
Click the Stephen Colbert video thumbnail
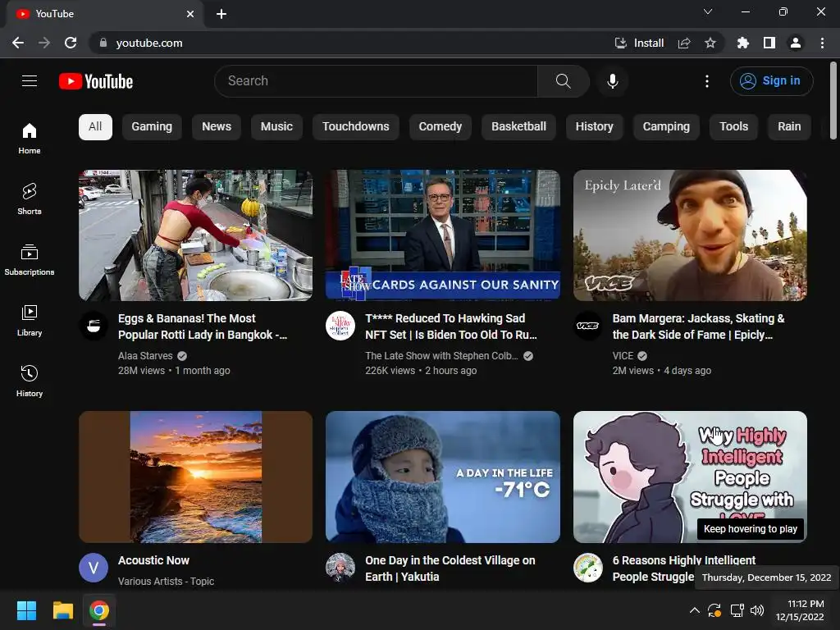tap(443, 235)
